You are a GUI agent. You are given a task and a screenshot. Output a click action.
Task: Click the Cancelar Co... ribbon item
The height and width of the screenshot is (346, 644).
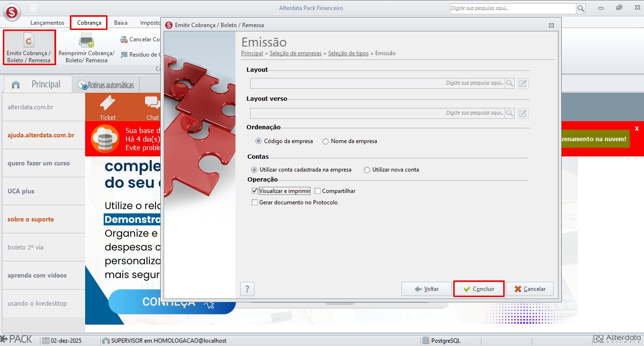(140, 39)
